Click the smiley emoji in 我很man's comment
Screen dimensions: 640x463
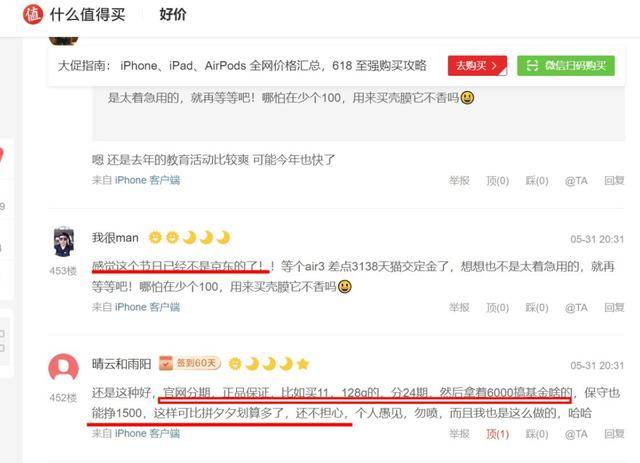click(344, 287)
